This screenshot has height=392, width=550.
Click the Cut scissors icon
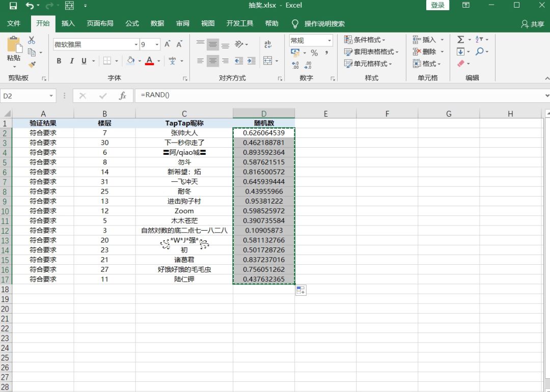[32, 40]
